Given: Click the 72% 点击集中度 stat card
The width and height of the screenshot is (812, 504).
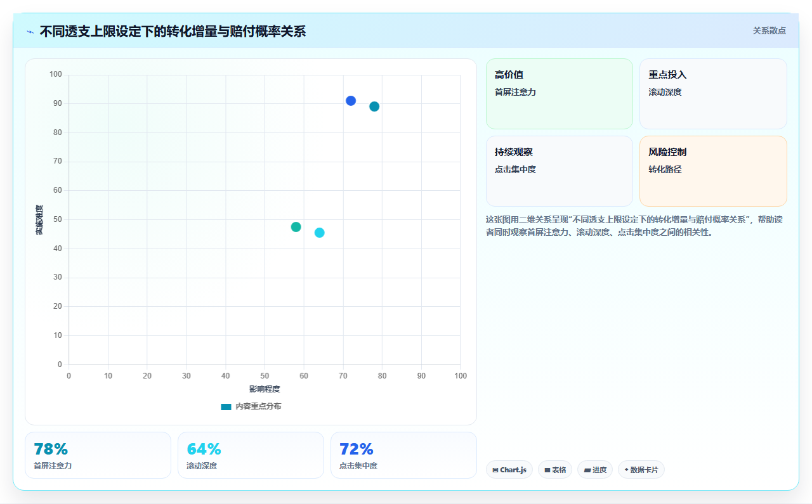Looking at the screenshot, I should (403, 455).
